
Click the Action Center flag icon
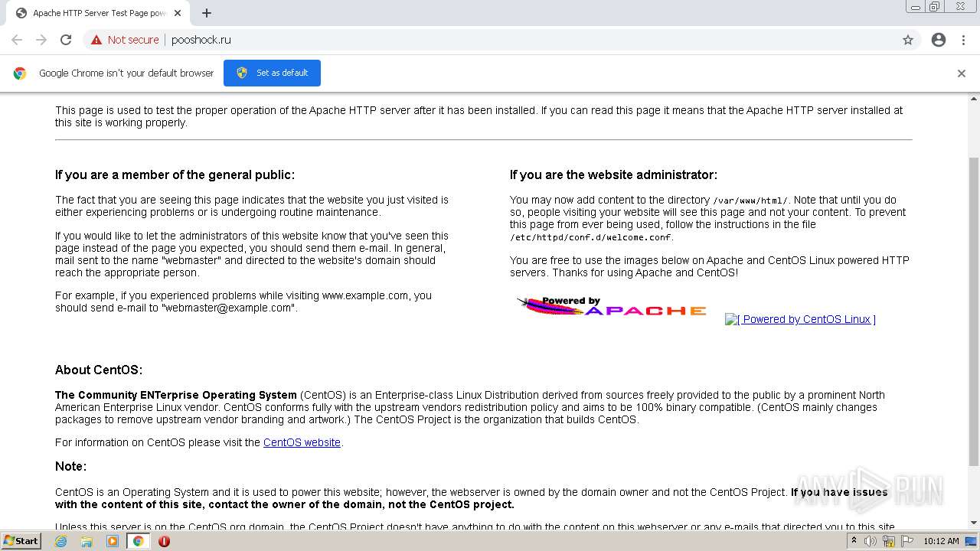click(x=907, y=541)
